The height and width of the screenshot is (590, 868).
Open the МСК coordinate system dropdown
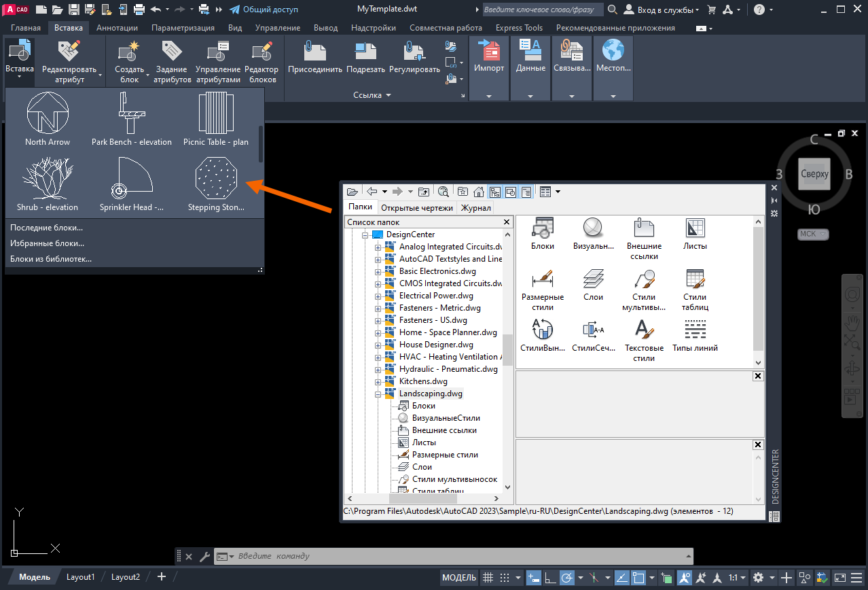[814, 235]
